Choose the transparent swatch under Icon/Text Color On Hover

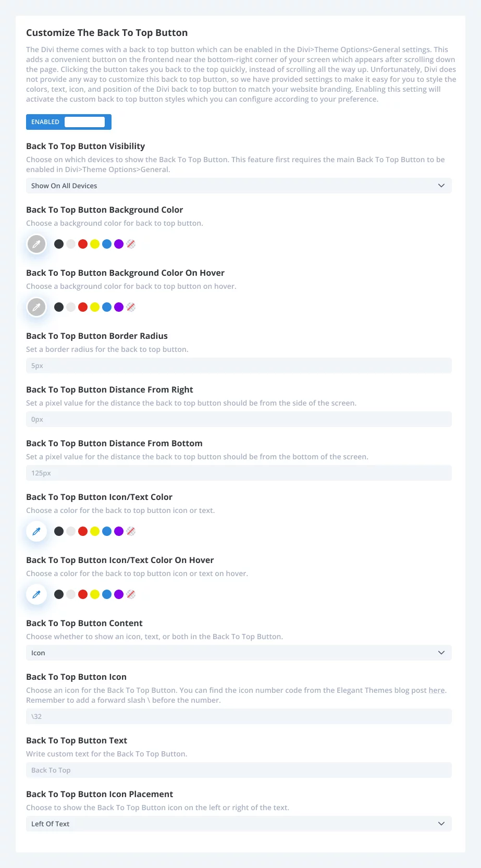[x=131, y=594]
